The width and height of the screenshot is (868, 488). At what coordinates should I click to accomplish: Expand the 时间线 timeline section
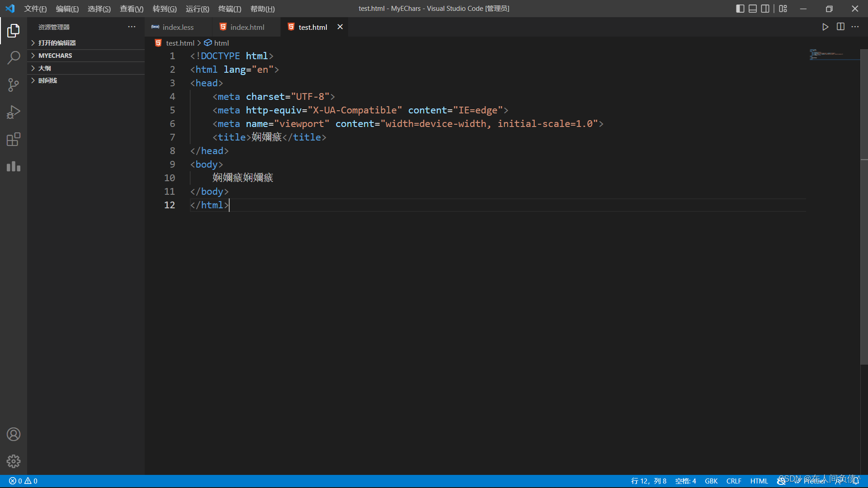click(x=47, y=80)
